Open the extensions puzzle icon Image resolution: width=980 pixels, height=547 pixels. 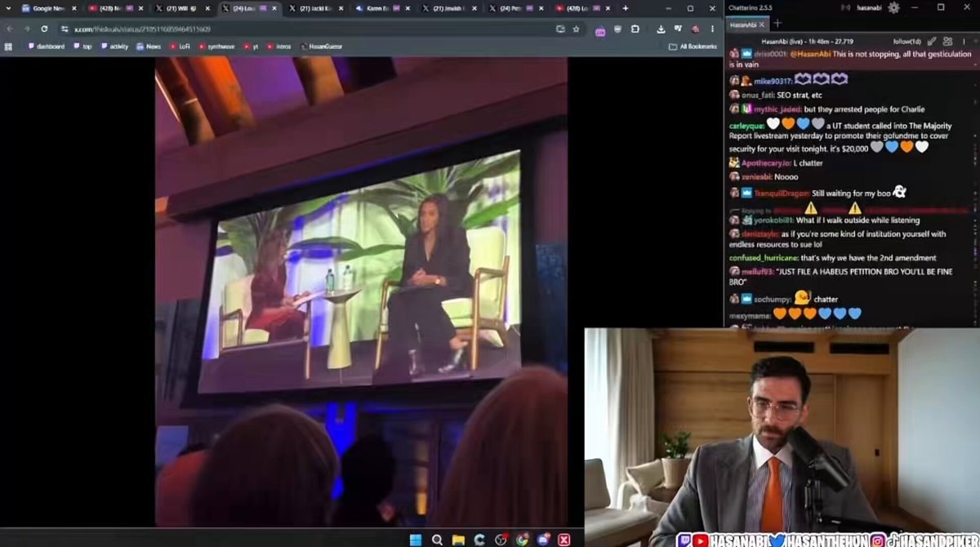click(635, 29)
